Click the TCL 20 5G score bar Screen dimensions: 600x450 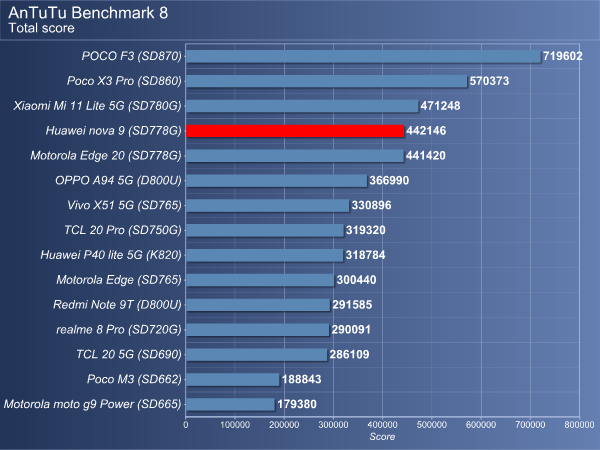pos(257,355)
